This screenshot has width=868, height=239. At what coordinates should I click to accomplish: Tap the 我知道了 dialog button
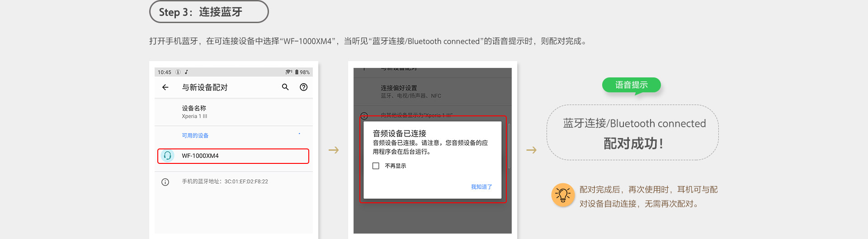point(481,187)
